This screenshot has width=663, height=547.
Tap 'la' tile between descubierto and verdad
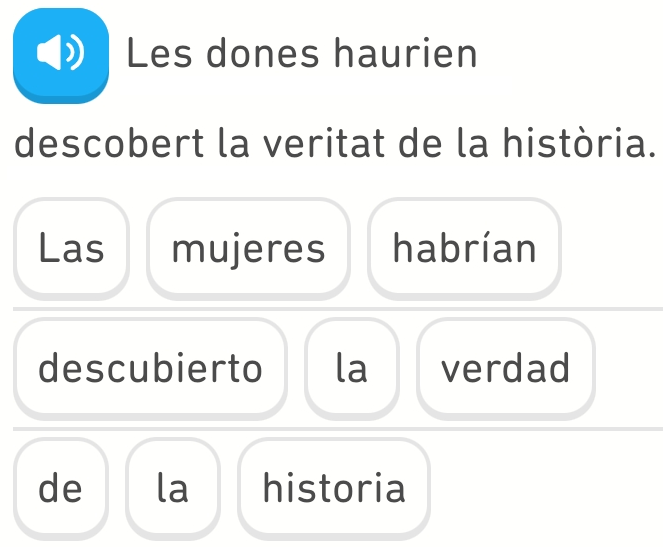click(x=351, y=368)
